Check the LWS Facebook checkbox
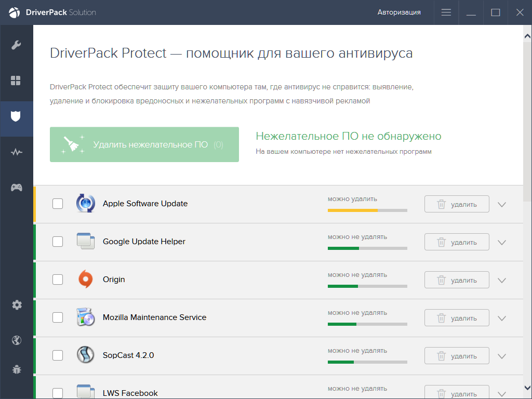The width and height of the screenshot is (532, 399). coord(58,393)
